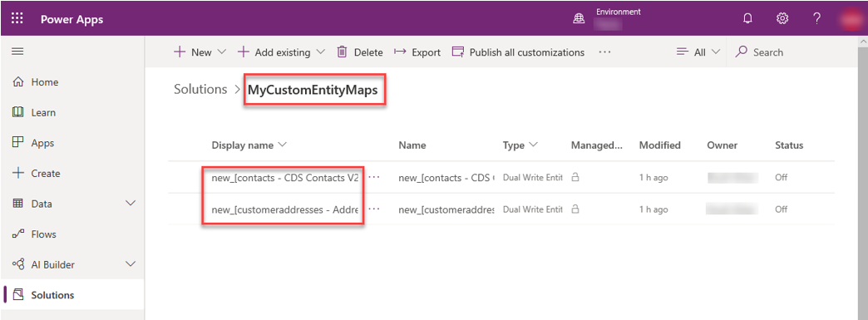Click the Learn book icon
Viewport: 868px width, 320px height.
tap(17, 112)
